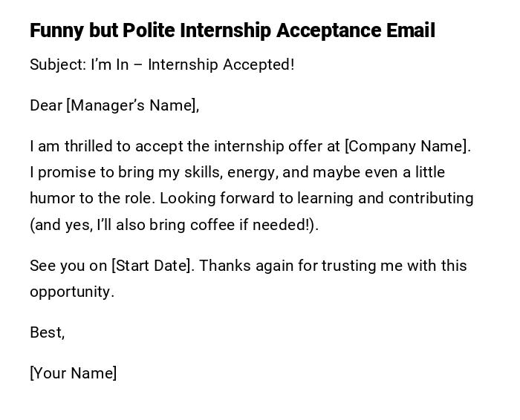Click the word 'Dear' in the greeting
The image size is (520, 420).
pos(46,105)
